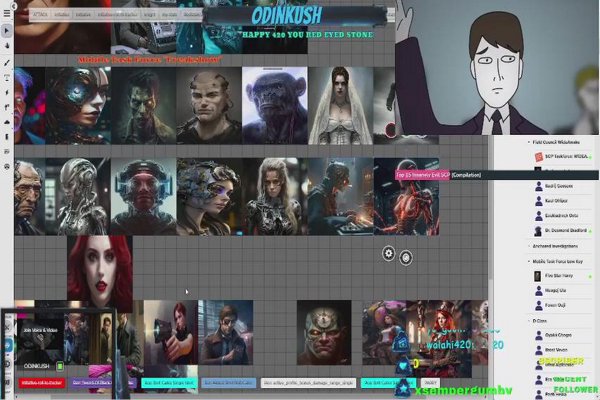
Task: Click Join Voice & Video
Action: (x=40, y=330)
